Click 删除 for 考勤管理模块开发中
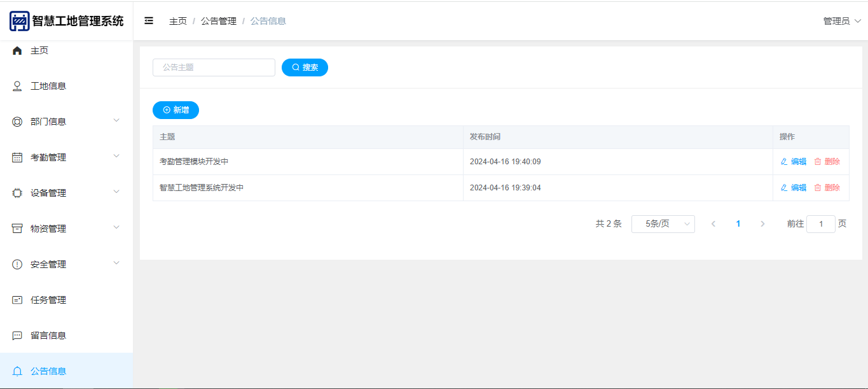 click(x=827, y=162)
